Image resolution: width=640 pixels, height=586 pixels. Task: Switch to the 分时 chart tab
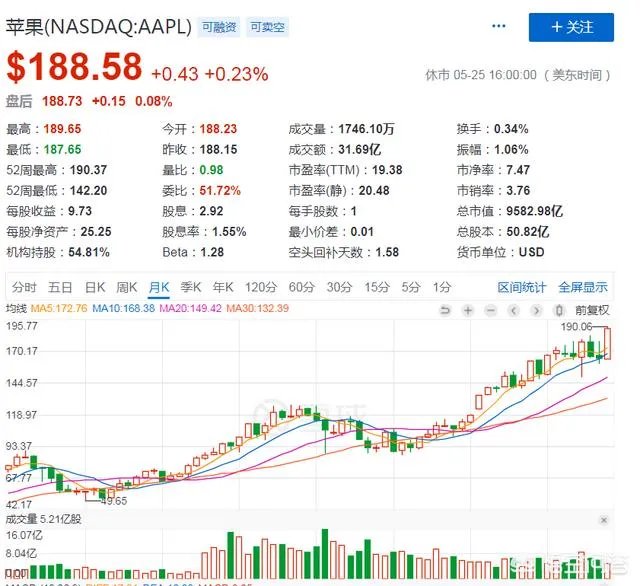24,287
